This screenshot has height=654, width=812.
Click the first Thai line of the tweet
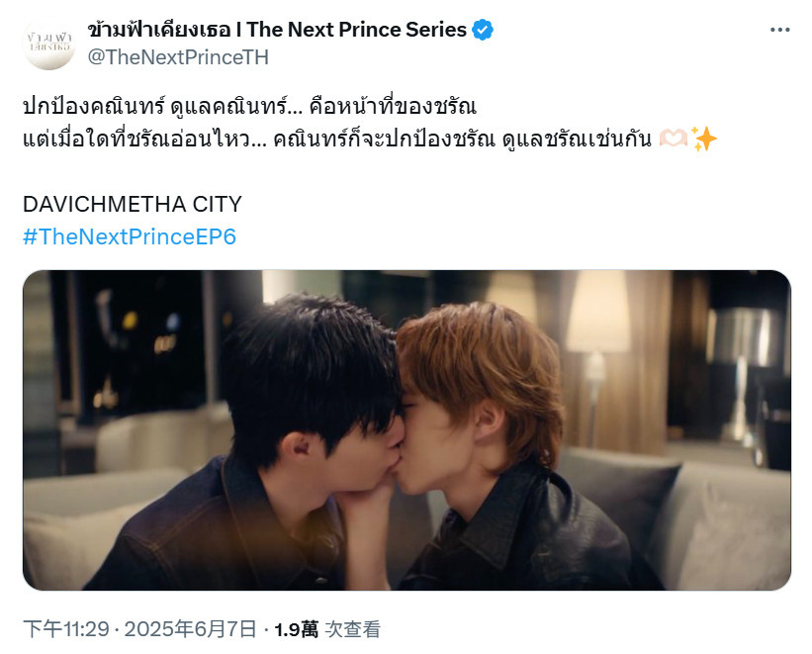point(249,106)
